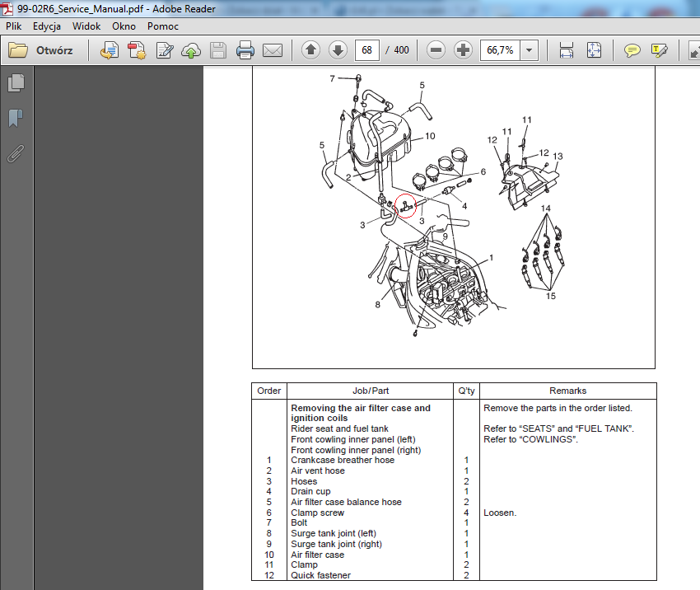Go to previous page arrow
The width and height of the screenshot is (700, 590).
pyautogui.click(x=310, y=50)
